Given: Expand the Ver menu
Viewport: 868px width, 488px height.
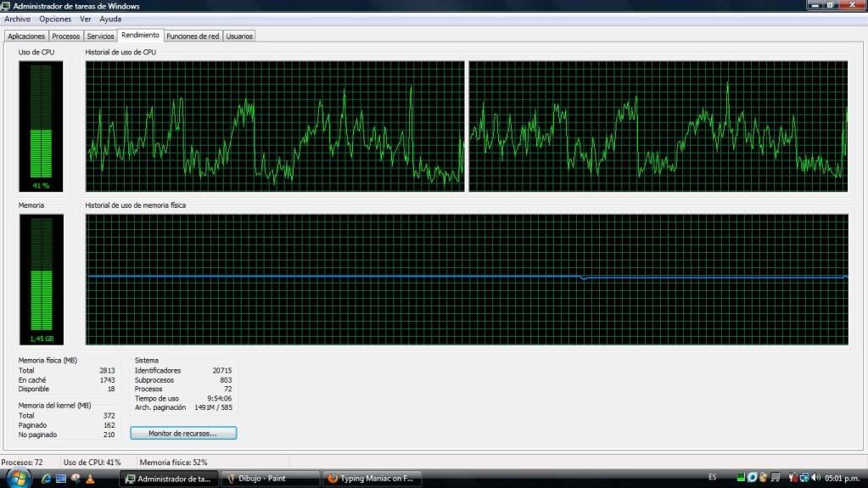Looking at the screenshot, I should tap(85, 19).
